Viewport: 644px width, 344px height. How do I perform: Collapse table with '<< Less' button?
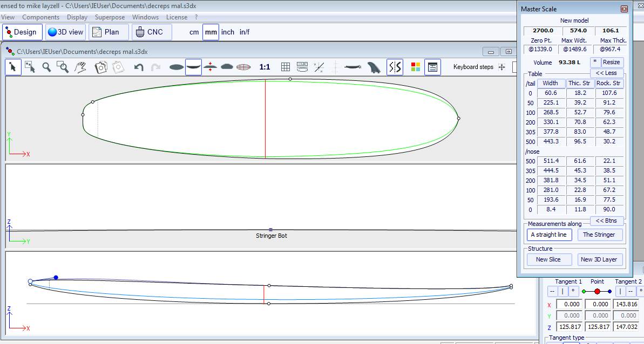click(x=607, y=73)
